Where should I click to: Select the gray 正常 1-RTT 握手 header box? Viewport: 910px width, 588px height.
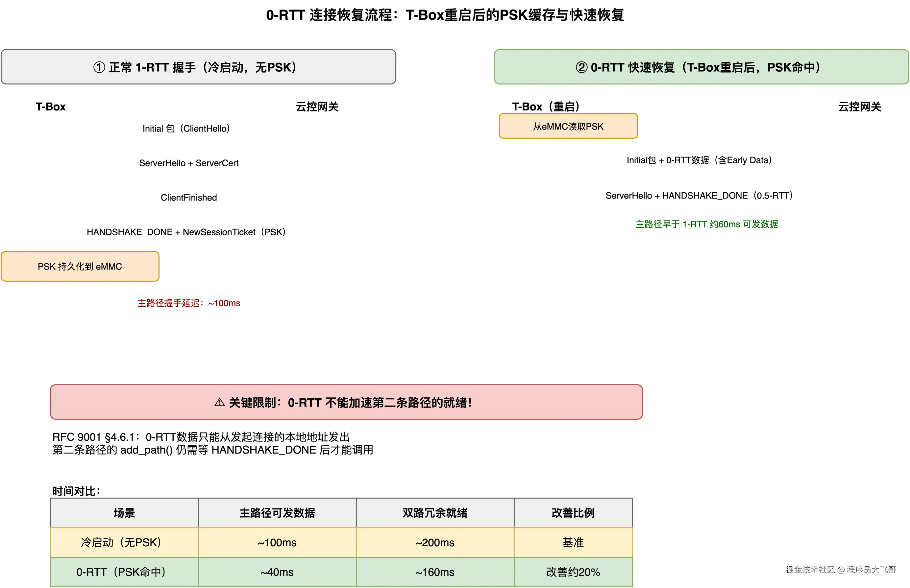coord(198,67)
